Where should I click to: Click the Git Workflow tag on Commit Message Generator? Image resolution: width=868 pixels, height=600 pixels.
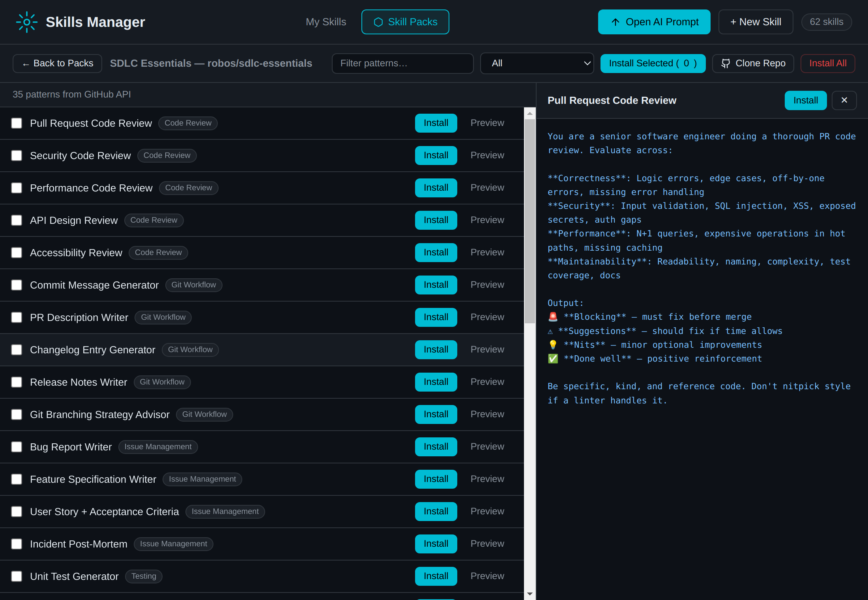coord(194,285)
